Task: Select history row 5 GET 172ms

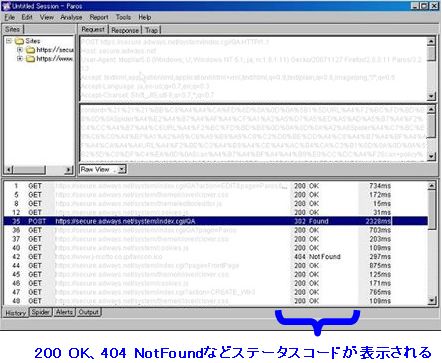Action: (215, 195)
